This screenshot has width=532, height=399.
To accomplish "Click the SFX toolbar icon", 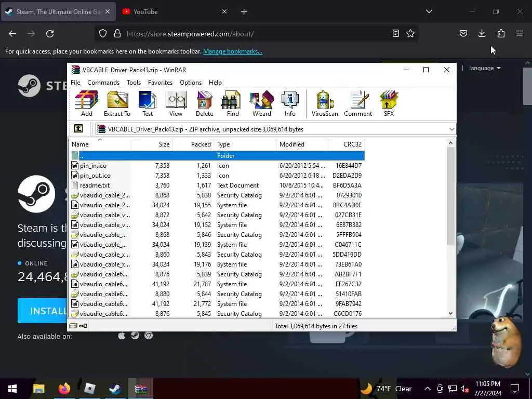I will coord(389,104).
